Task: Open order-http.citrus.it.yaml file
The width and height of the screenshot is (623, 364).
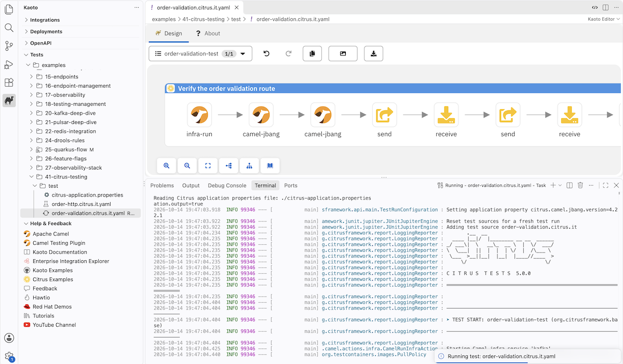Action: [81, 204]
